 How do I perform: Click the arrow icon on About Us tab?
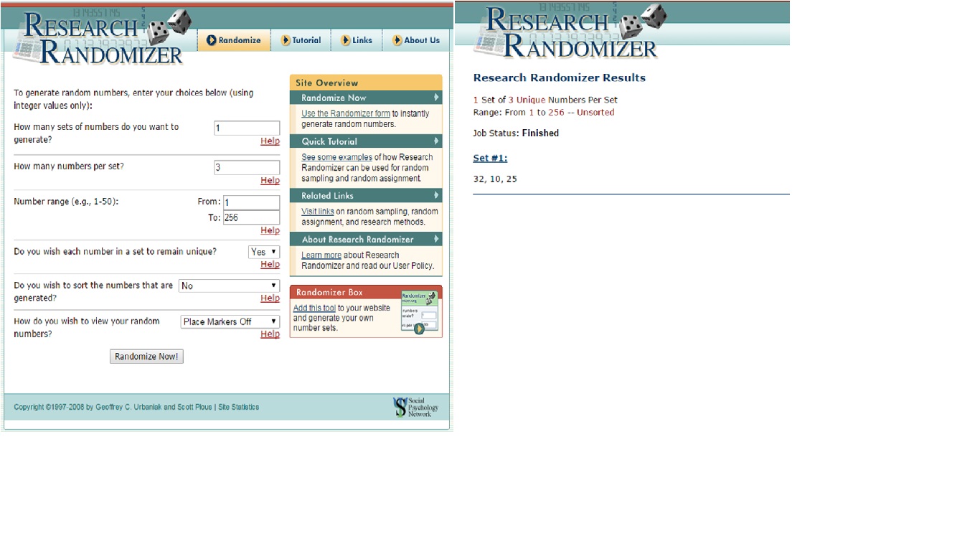397,40
